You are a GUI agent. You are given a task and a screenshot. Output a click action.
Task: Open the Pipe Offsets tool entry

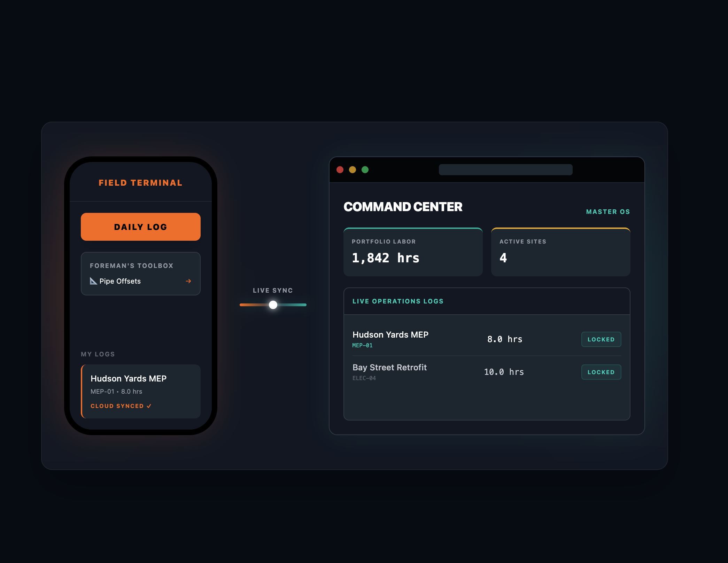[141, 281]
